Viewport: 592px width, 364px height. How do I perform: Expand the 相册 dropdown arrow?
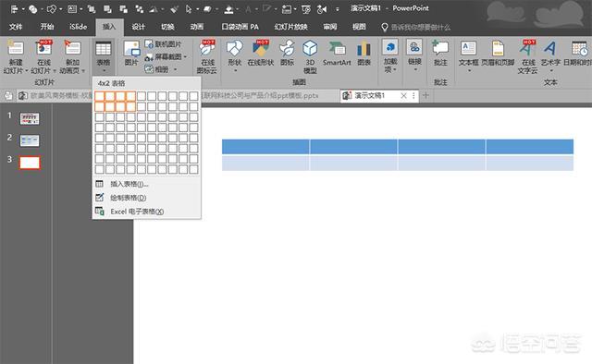(175, 69)
